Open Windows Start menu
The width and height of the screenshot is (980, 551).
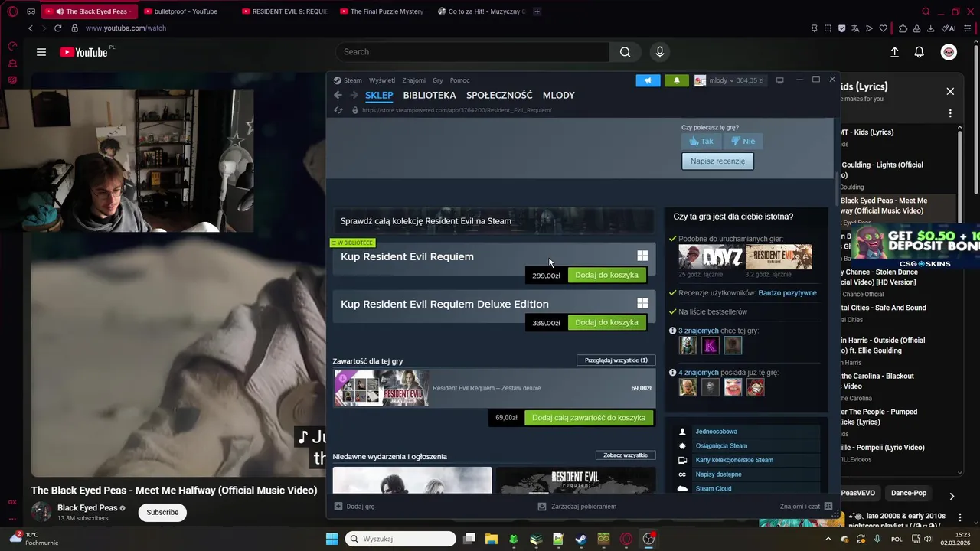332,539
